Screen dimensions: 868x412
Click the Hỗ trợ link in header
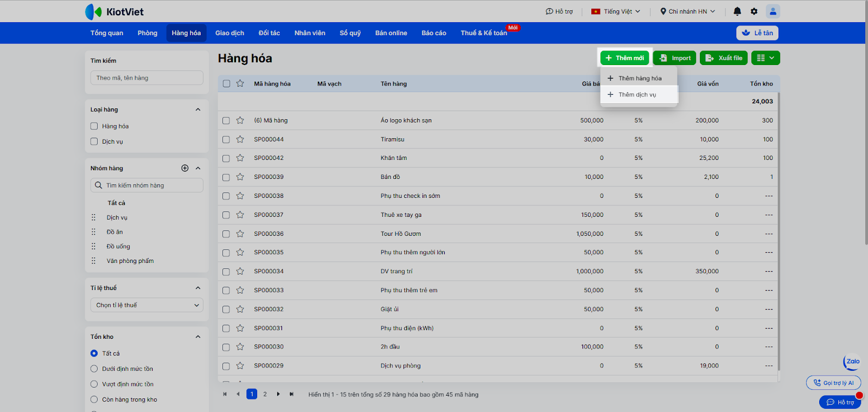point(559,11)
